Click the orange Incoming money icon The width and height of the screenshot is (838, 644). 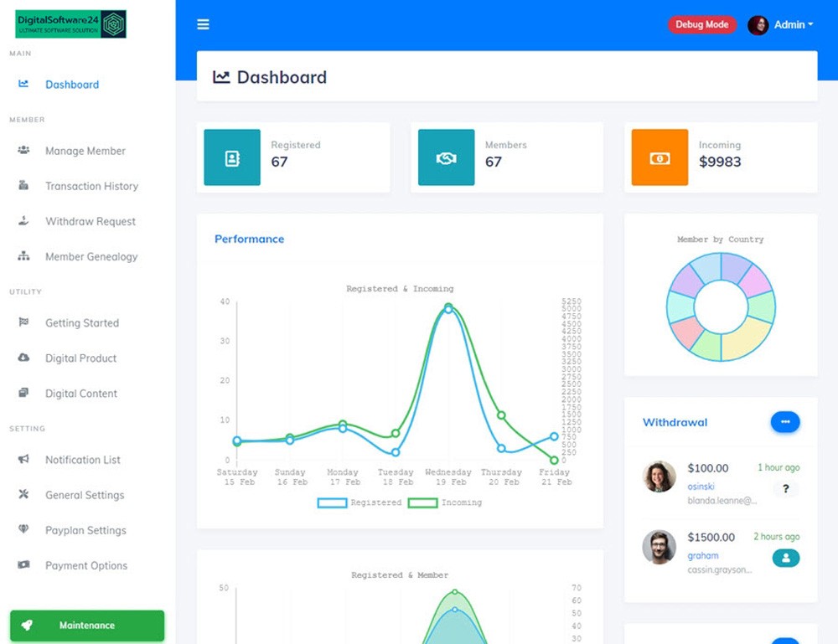tap(660, 157)
